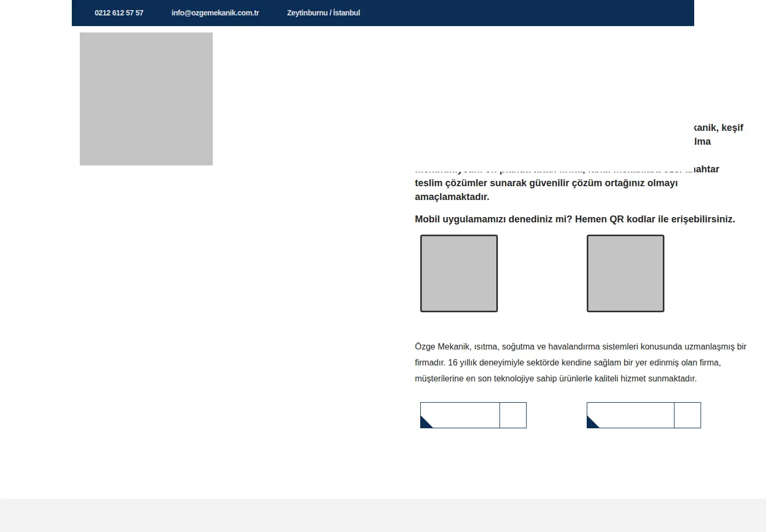Click the left outlined blank button

pos(473,415)
